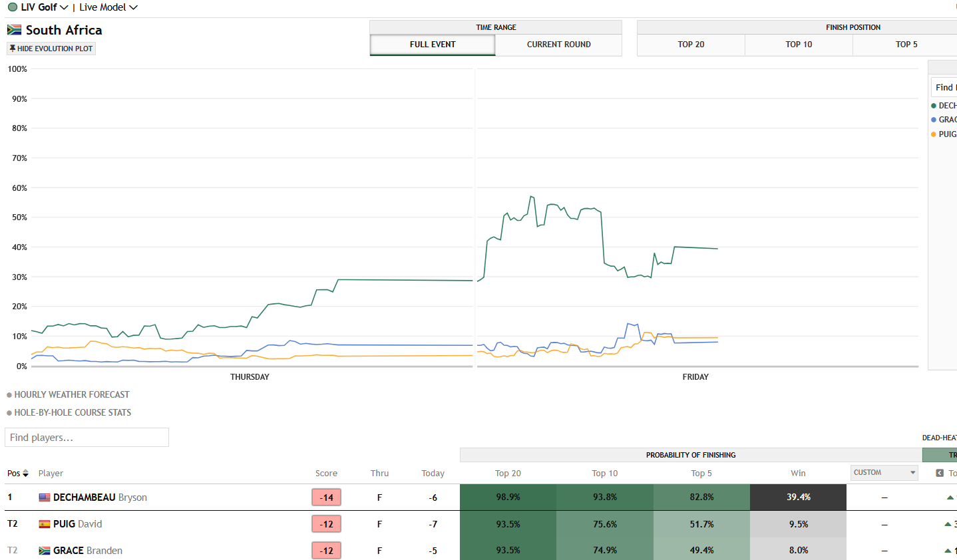Image resolution: width=957 pixels, height=560 pixels.
Task: Expand Hole-by-Hole Course Stats section
Action: pos(69,412)
